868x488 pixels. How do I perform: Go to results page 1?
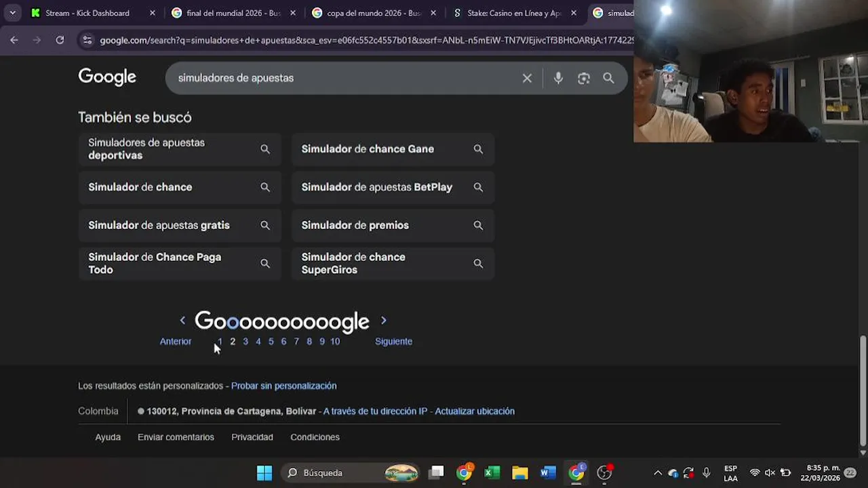220,342
